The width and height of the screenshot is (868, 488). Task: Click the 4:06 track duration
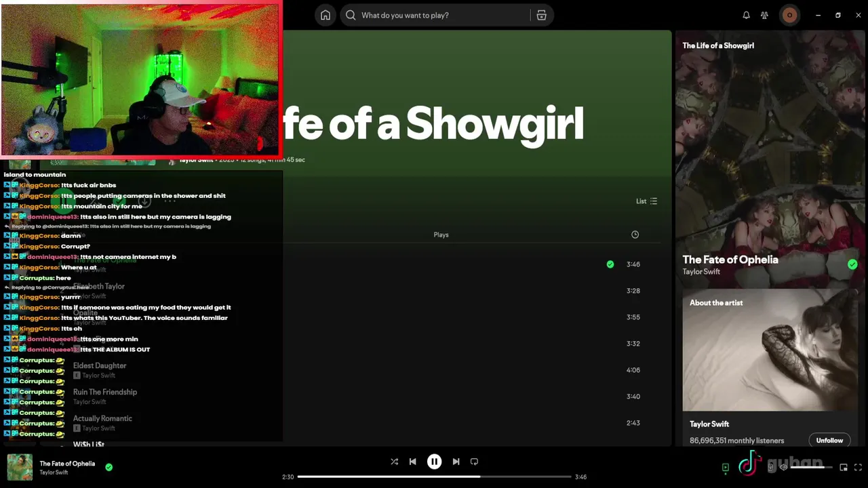(x=633, y=370)
